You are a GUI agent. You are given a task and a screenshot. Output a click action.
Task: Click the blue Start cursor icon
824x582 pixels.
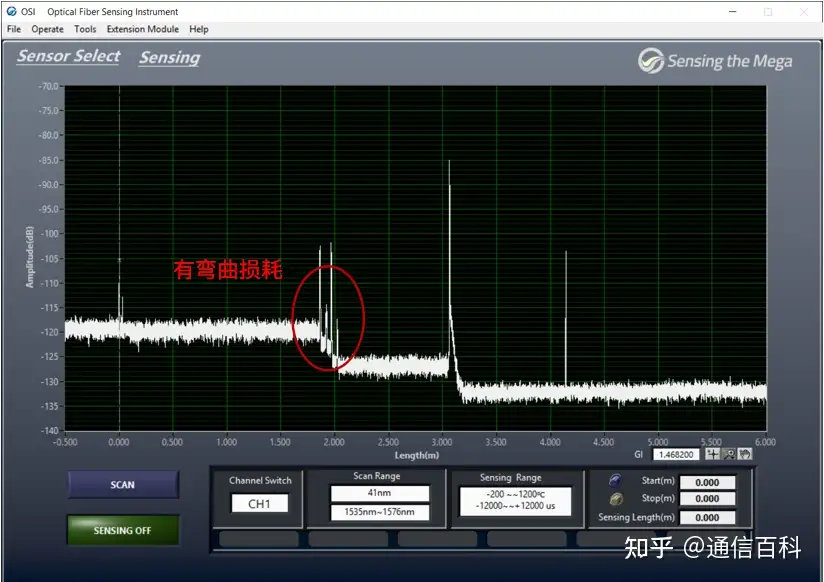coord(615,480)
